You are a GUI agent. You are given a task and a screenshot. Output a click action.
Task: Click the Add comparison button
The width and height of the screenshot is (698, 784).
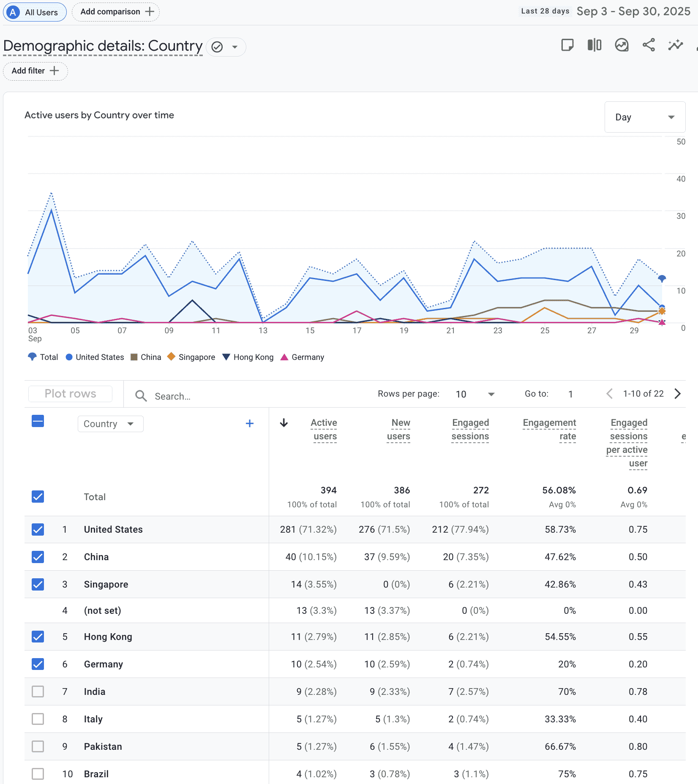[x=116, y=12]
